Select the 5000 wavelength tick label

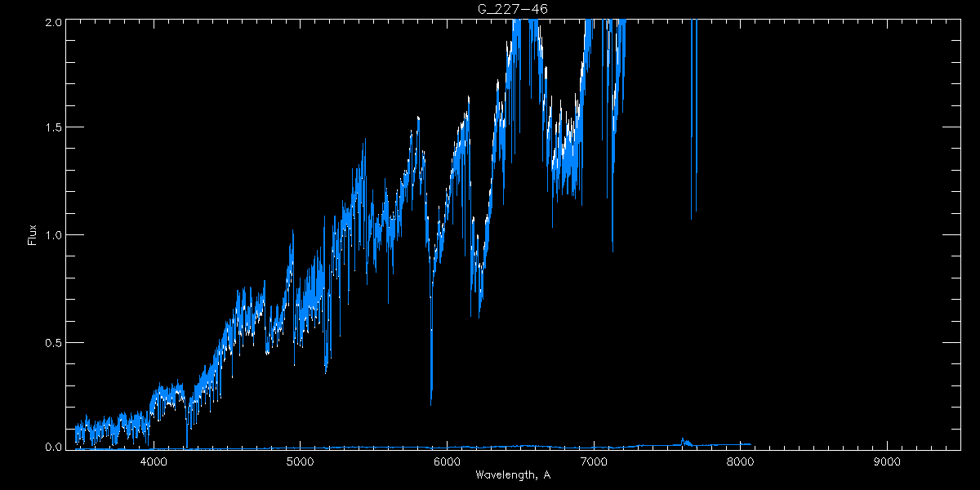(x=301, y=462)
